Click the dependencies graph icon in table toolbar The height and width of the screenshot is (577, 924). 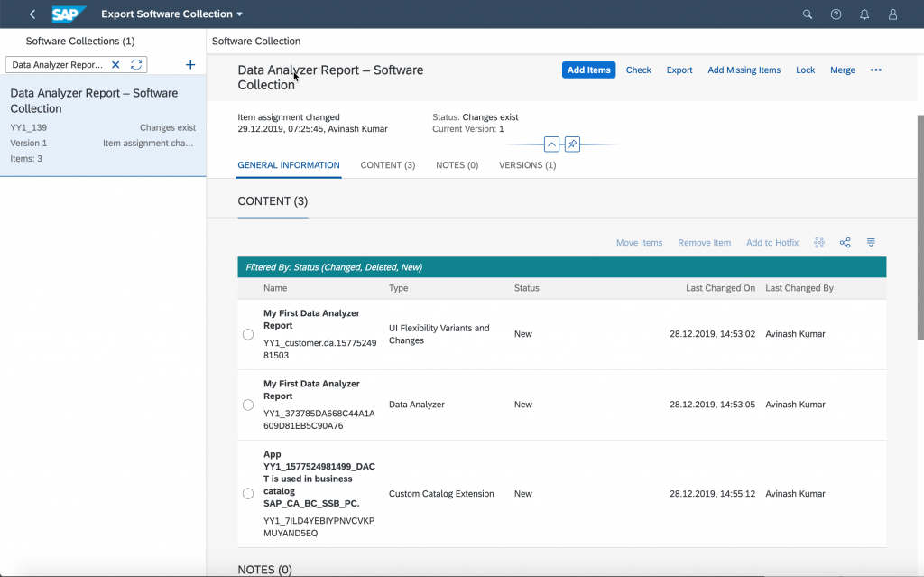819,243
